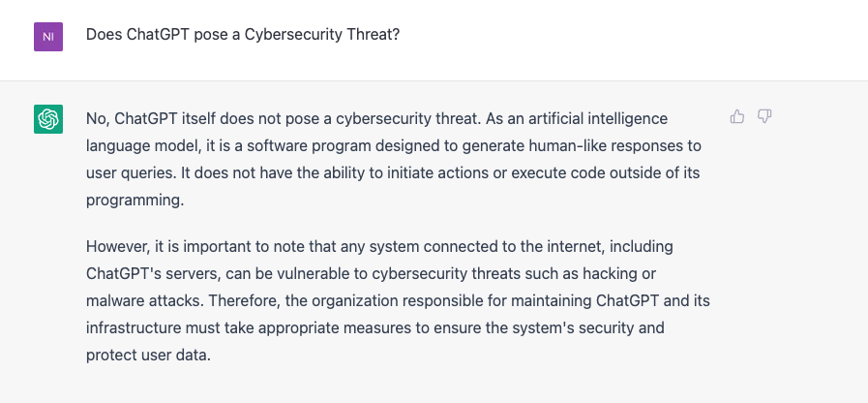Click the words 'malware attacks' in the reply
This screenshot has height=403, width=868.
pos(144,301)
